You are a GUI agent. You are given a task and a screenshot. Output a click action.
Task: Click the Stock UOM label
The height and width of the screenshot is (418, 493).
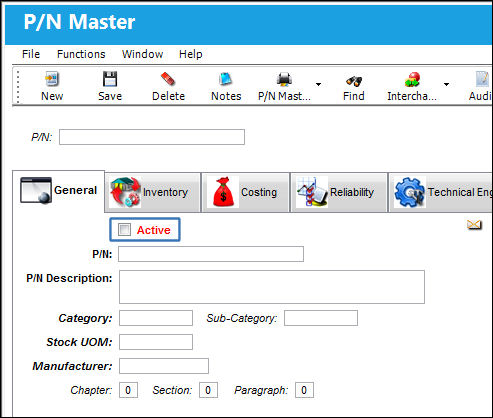(x=79, y=342)
